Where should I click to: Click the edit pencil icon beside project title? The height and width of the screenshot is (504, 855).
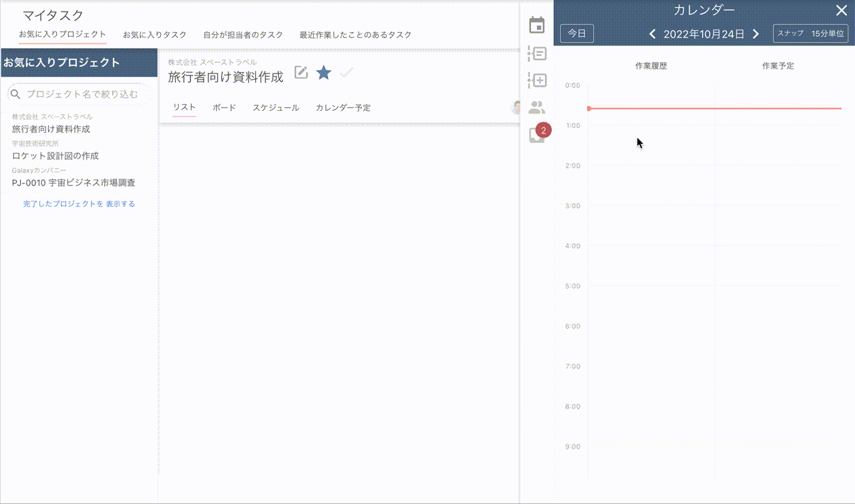(301, 73)
